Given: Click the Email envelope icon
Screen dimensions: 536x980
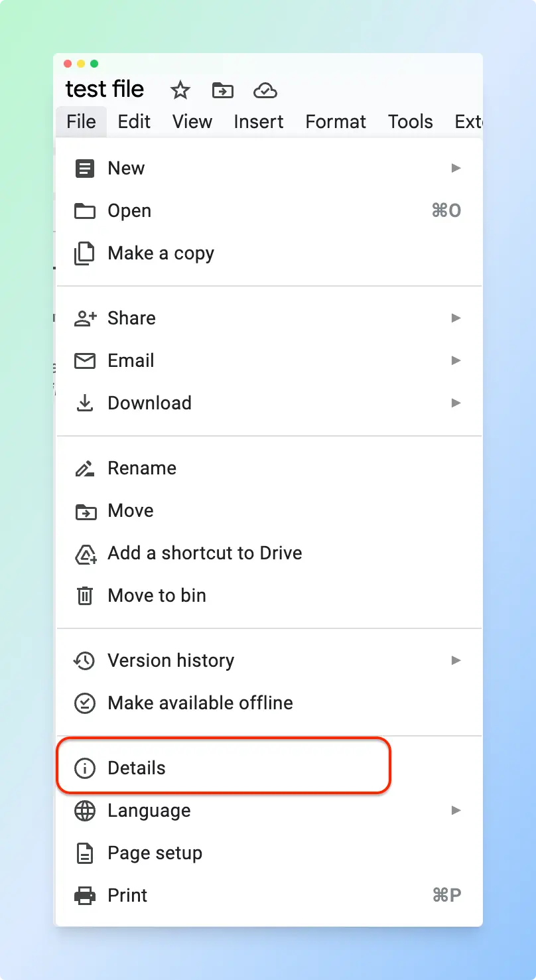Looking at the screenshot, I should pyautogui.click(x=84, y=361).
